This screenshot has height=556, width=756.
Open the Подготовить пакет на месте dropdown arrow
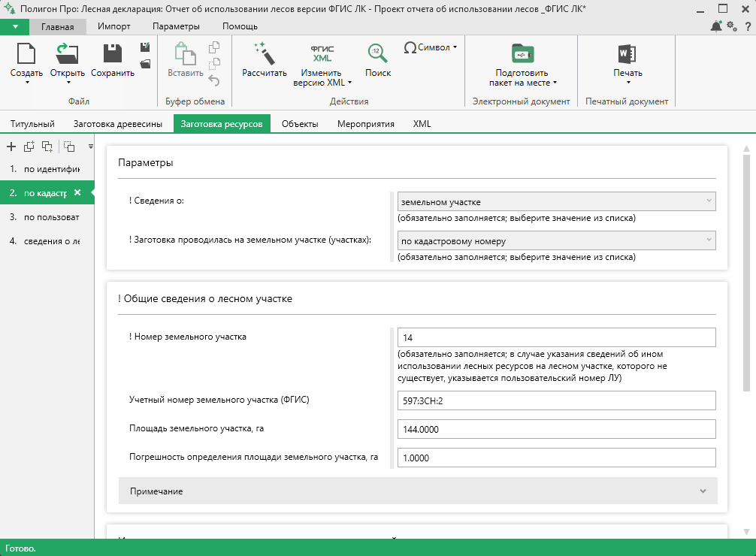tap(555, 83)
